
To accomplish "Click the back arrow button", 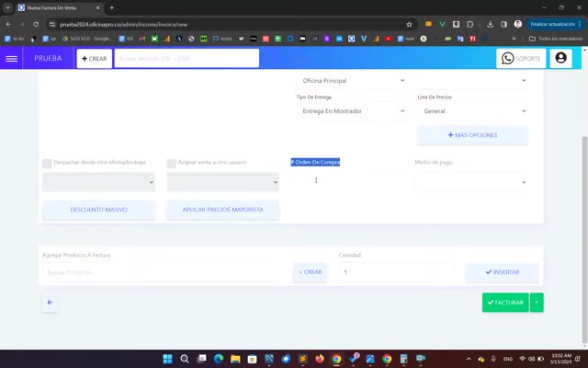I will (x=50, y=303).
